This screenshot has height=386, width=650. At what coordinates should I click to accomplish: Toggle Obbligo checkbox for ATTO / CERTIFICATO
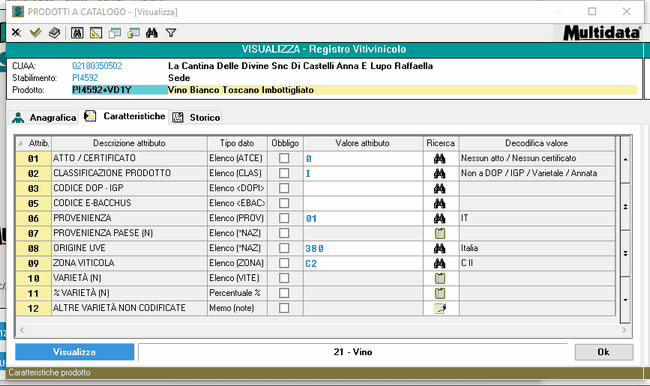coord(284,158)
